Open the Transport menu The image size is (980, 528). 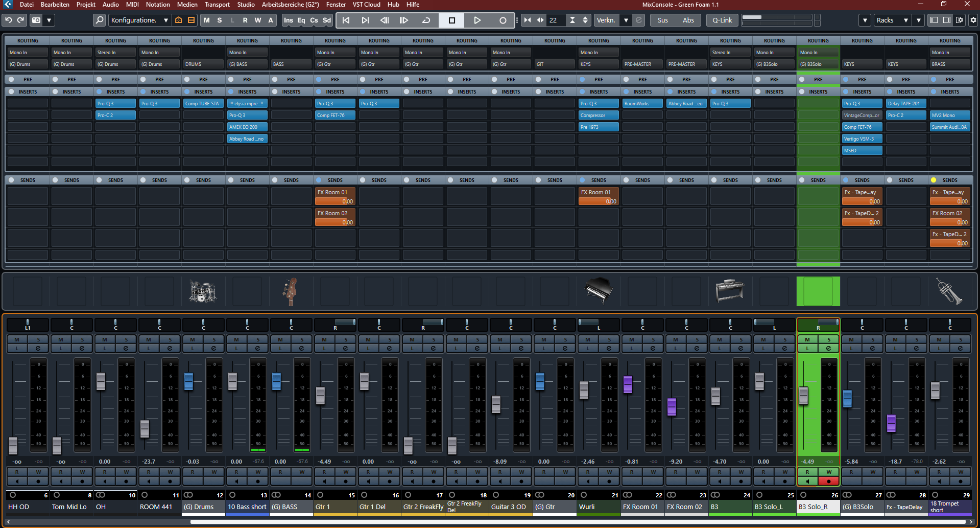(x=217, y=5)
